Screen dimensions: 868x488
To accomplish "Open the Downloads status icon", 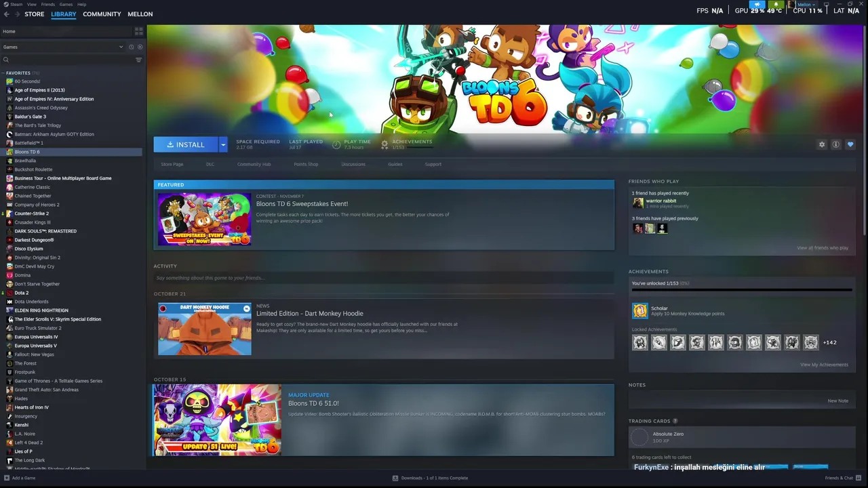I will [395, 478].
